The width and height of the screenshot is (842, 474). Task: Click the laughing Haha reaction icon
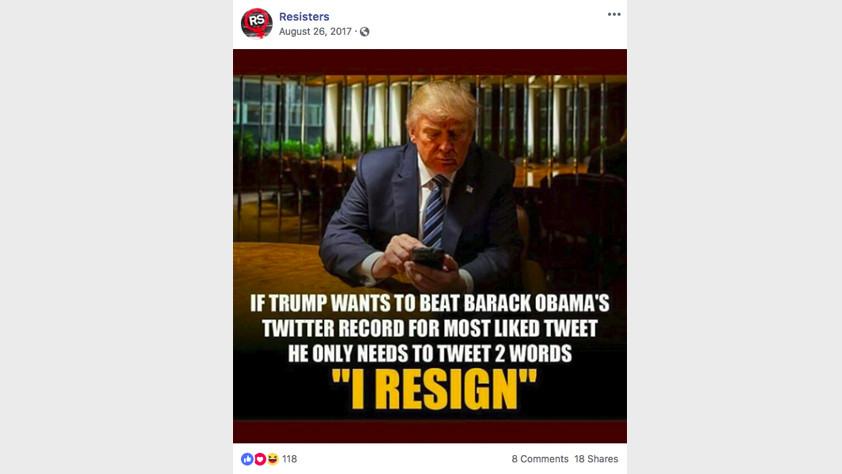click(273, 459)
